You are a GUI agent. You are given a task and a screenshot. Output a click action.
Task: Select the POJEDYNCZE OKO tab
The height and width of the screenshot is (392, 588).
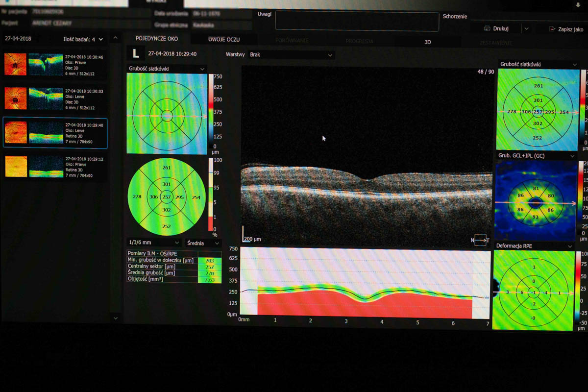[157, 39]
